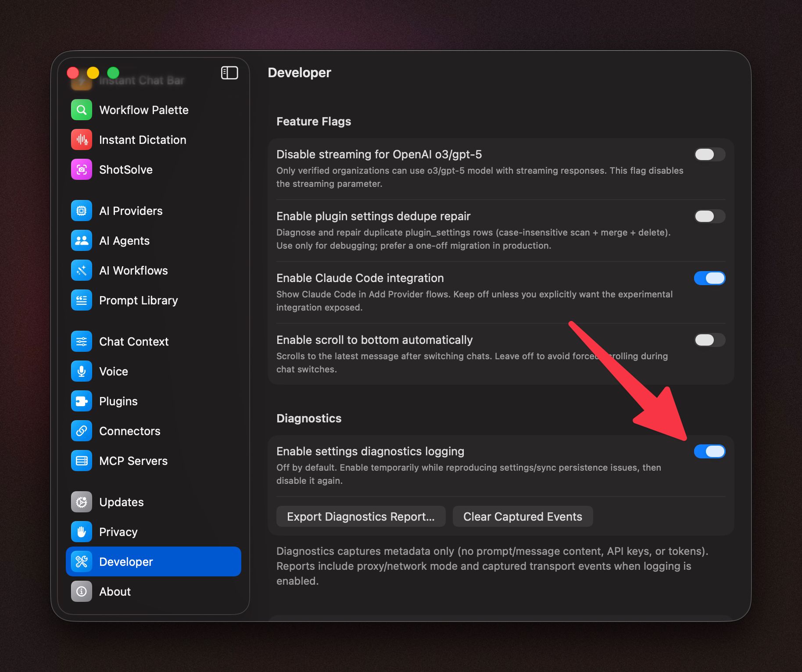802x672 pixels.
Task: Click Clear Captured Events button
Action: pos(523,516)
